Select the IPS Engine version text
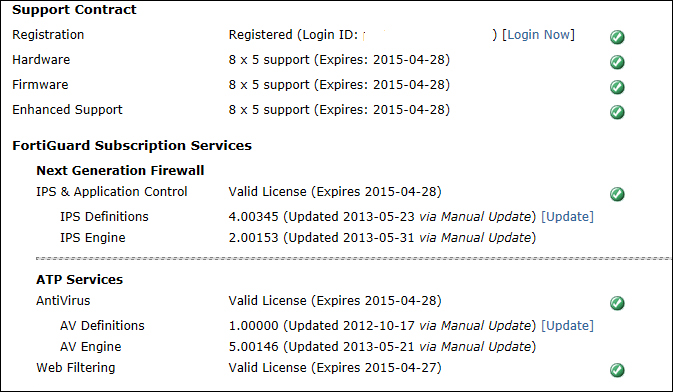673x392 pixels. pyautogui.click(x=253, y=237)
